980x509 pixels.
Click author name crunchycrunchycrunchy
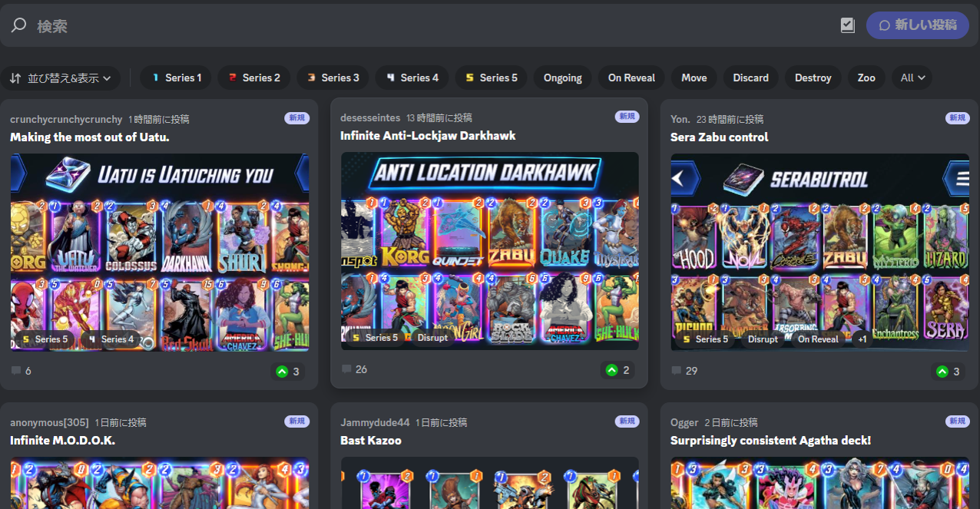pyautogui.click(x=66, y=119)
